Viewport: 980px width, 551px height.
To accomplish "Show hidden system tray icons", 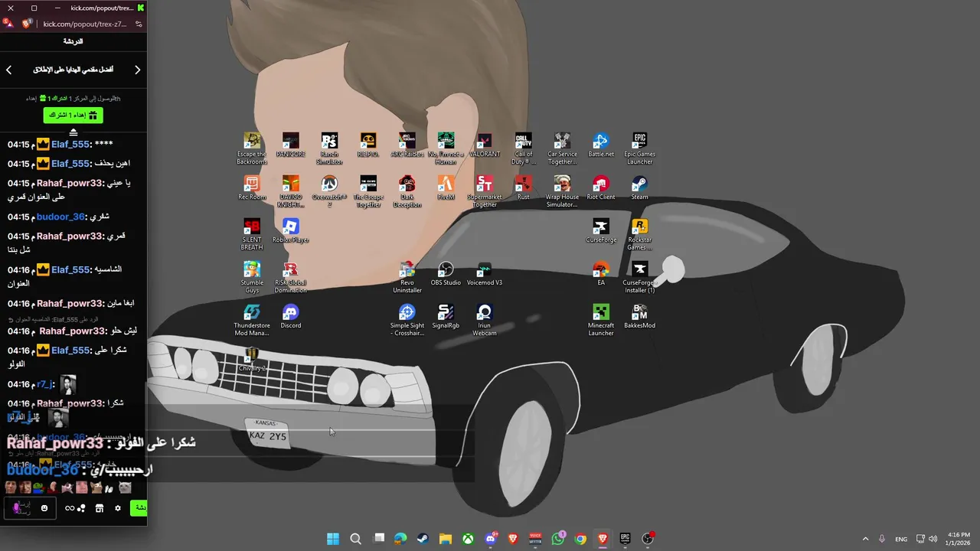I will (866, 539).
